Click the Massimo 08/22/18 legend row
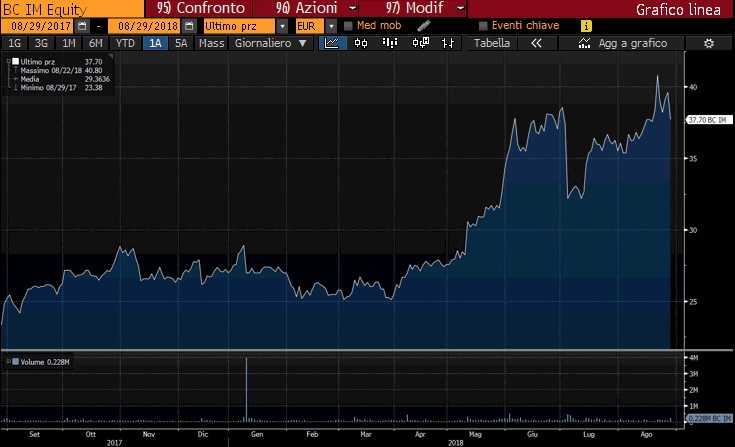Screen dimensions: 735x447 click(61, 70)
